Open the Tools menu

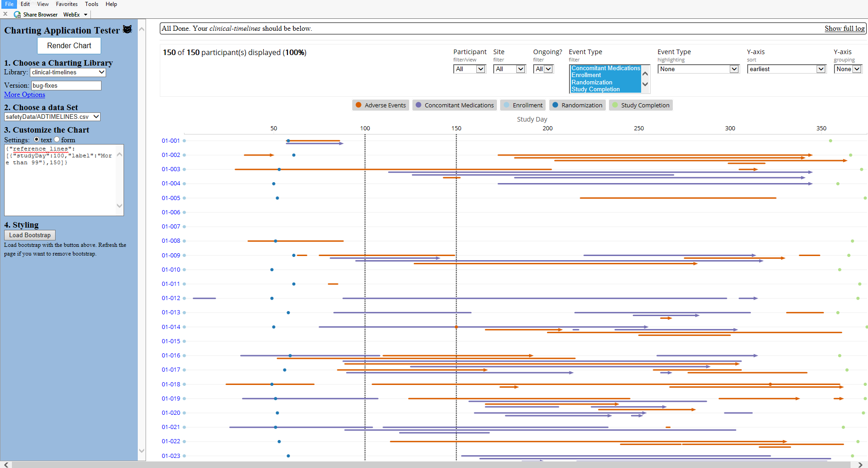91,4
